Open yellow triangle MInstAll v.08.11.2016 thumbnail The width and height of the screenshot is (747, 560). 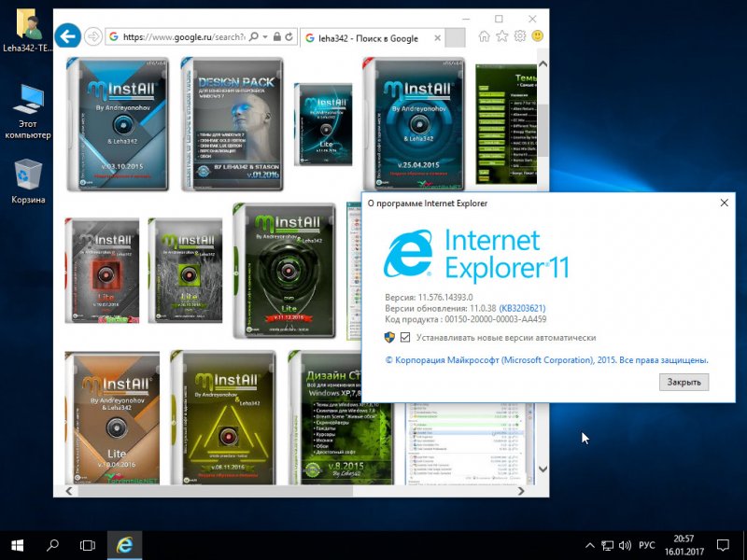[223, 417]
